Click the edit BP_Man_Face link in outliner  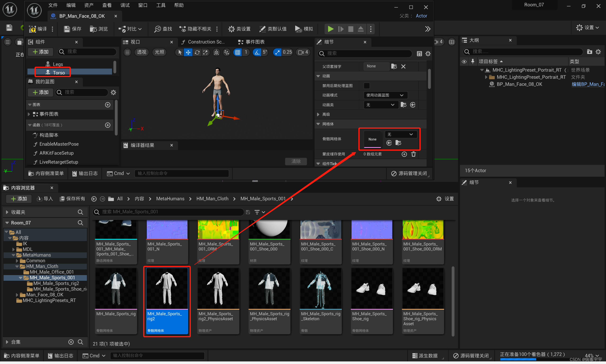coord(588,84)
